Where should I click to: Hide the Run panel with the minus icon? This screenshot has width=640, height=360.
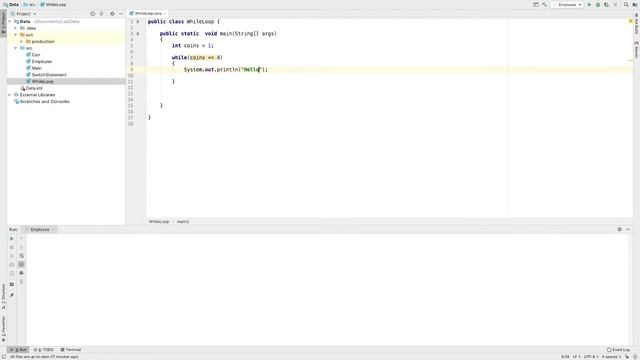tap(628, 229)
